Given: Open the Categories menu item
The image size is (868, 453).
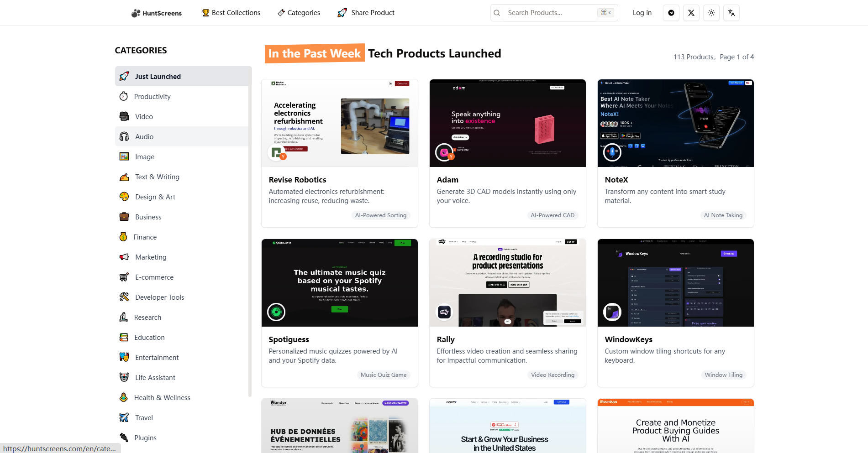Looking at the screenshot, I should 299,13.
